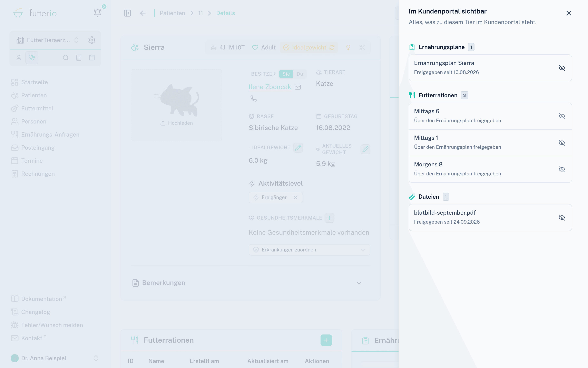Open owner Ilene Zboncak link

270,87
